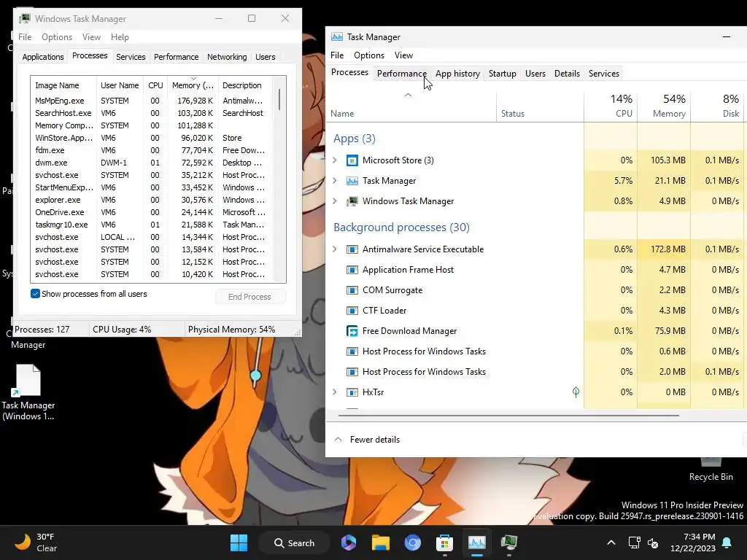Image resolution: width=747 pixels, height=560 pixels.
Task: Open the View menu in Task Manager
Action: [x=403, y=55]
